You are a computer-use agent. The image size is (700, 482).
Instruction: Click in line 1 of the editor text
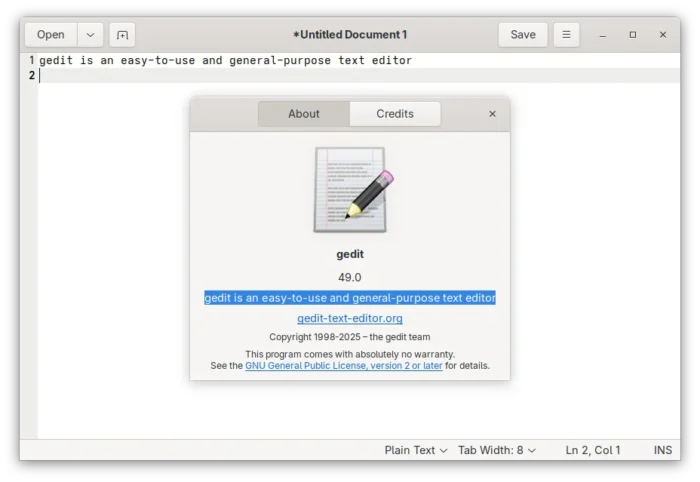225,60
